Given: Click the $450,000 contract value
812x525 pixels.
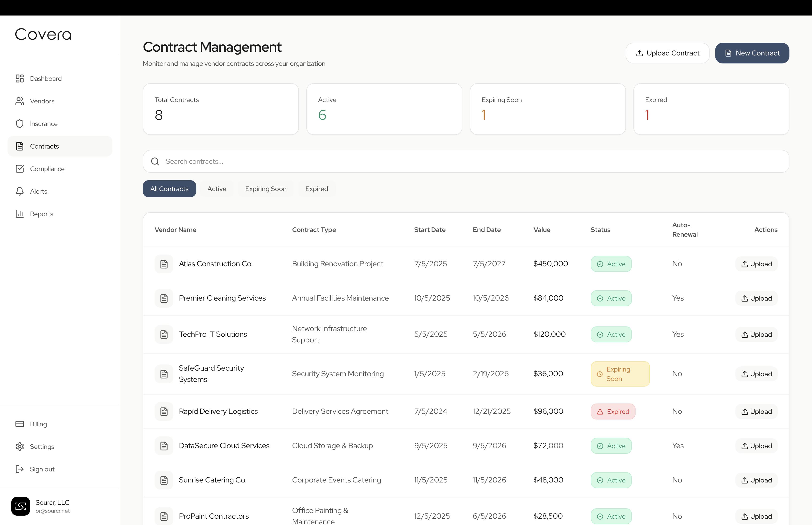Looking at the screenshot, I should click(x=551, y=264).
